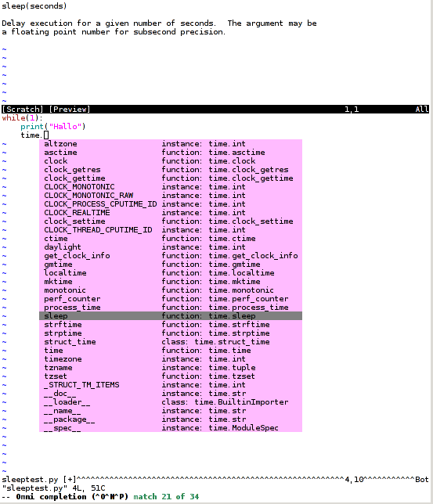Click the print keyword in the code
Viewport: 433px width, 504px height.
pos(32,127)
